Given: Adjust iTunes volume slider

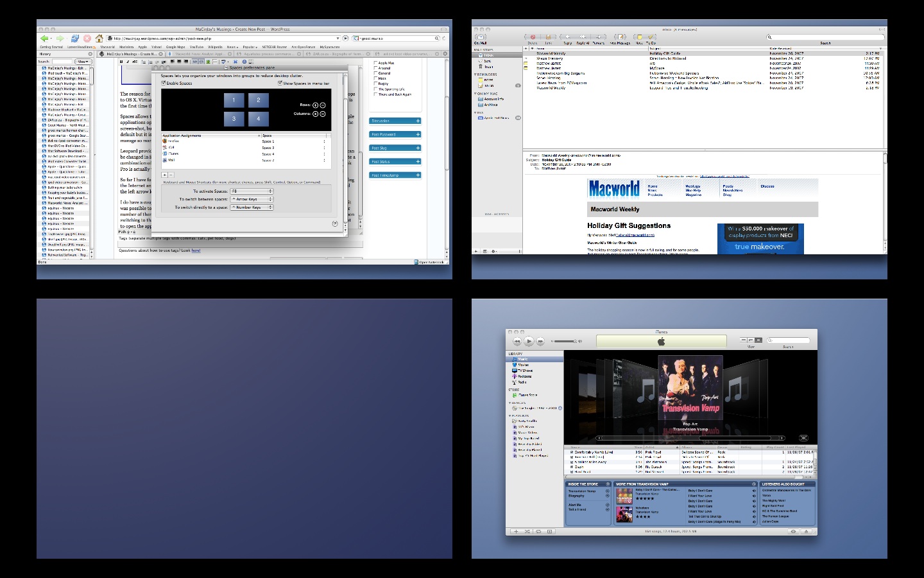Looking at the screenshot, I should (x=565, y=341).
